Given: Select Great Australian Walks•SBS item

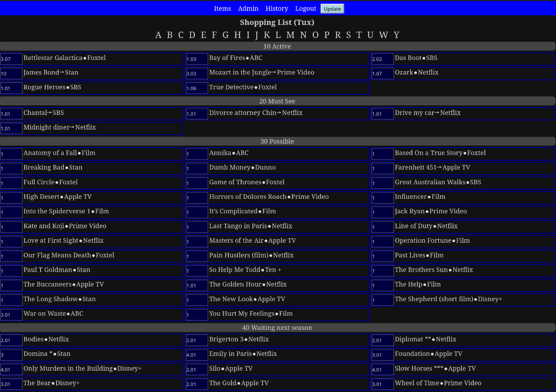Looking at the screenshot, I should (x=438, y=182).
